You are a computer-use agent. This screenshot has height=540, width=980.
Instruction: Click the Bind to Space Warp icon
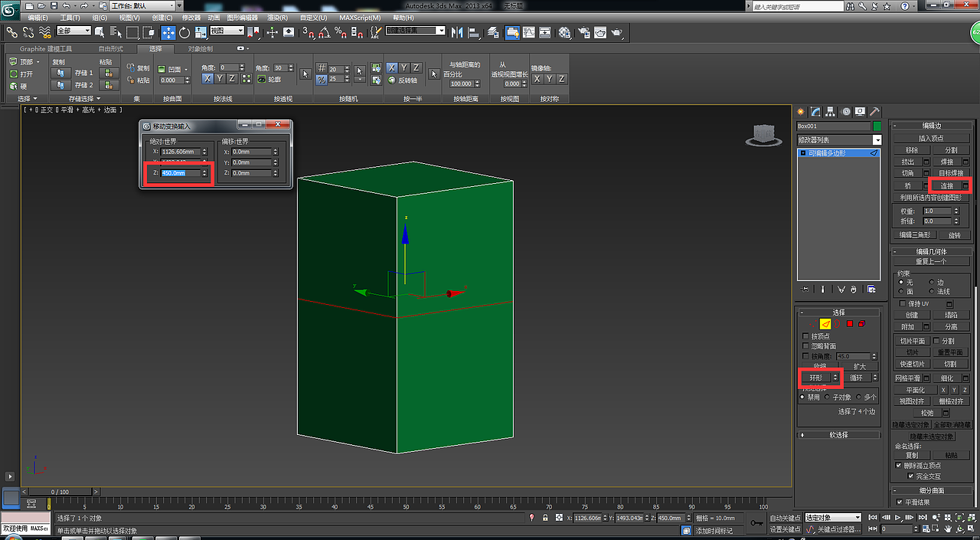coord(45,32)
